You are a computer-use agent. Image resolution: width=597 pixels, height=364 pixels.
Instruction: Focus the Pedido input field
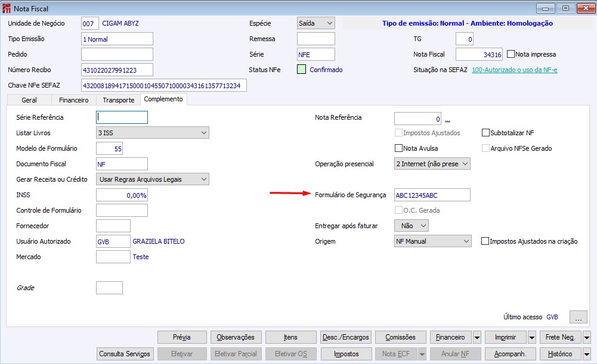(117, 54)
